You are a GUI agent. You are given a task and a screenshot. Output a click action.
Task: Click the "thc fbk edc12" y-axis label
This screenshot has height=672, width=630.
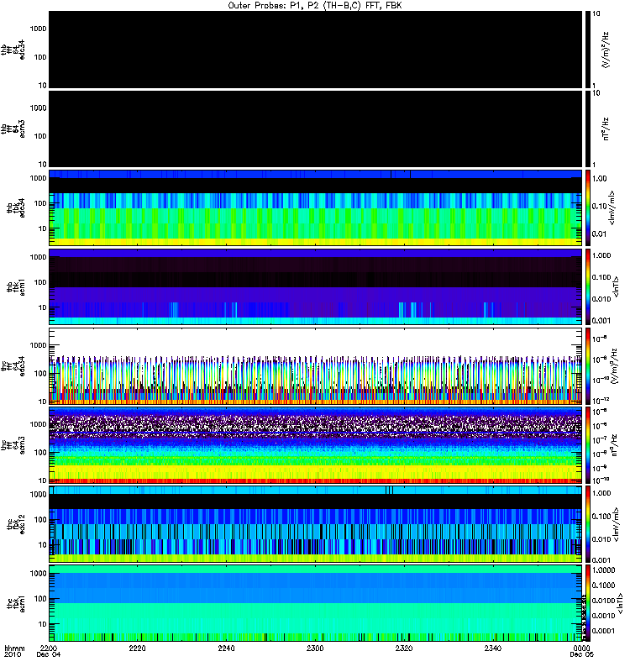[16, 524]
